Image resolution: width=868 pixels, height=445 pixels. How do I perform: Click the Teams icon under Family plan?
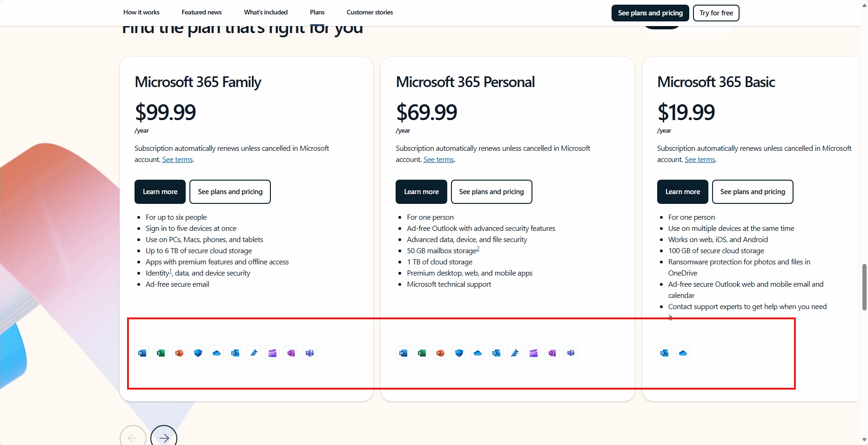tap(310, 353)
